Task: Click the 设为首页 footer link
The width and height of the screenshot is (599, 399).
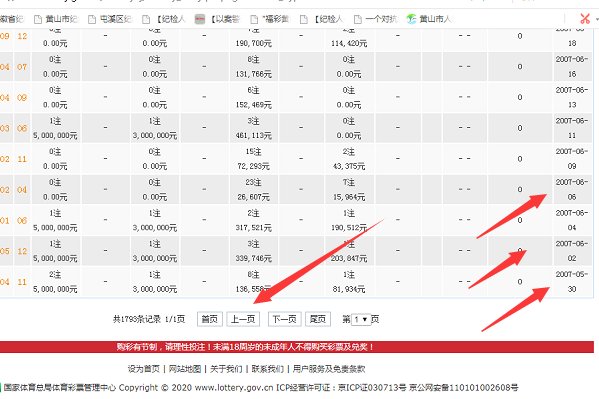Action: pyautogui.click(x=144, y=369)
